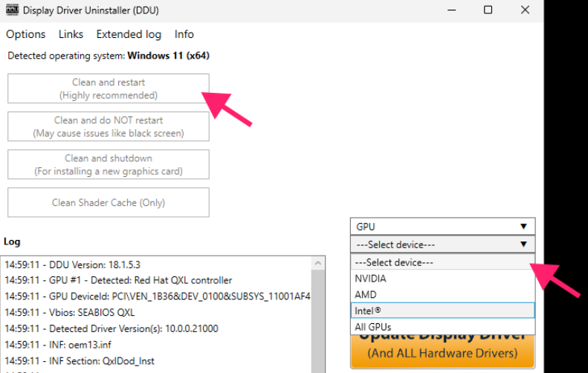
Task: Click the Windows 11 (x64) detected OS text
Action: click(x=169, y=56)
